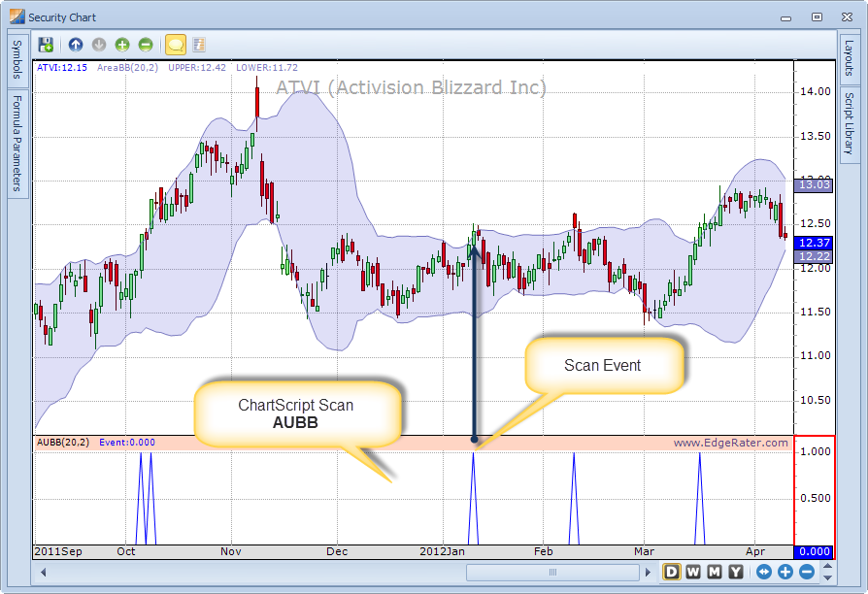Maximize the Security Chart window
The width and height of the screenshot is (868, 594).
[817, 17]
